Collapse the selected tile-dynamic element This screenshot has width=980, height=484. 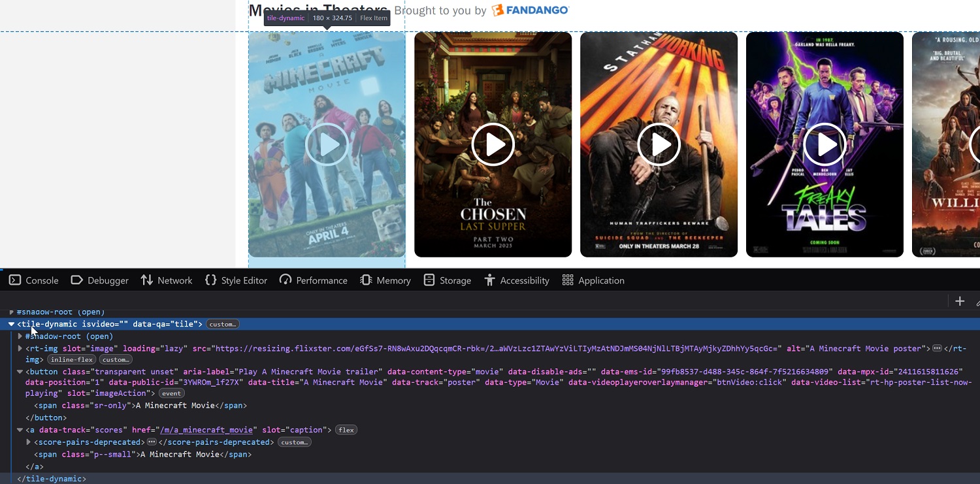point(10,324)
